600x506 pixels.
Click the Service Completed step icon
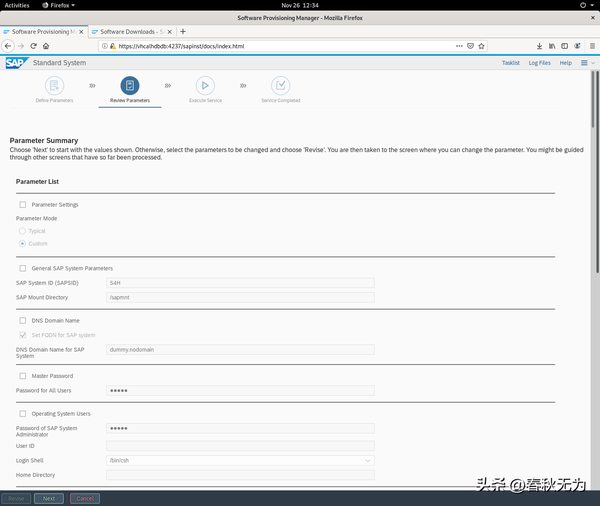point(280,85)
